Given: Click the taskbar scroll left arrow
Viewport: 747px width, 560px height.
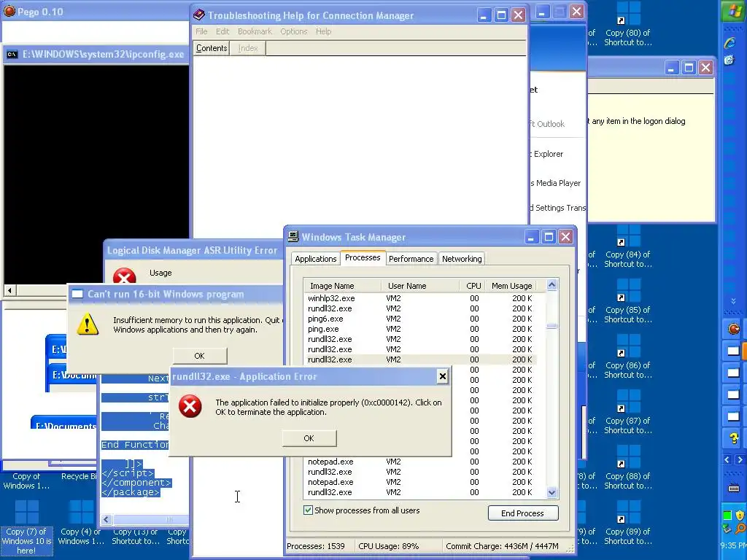Looking at the screenshot, I should (727, 459).
